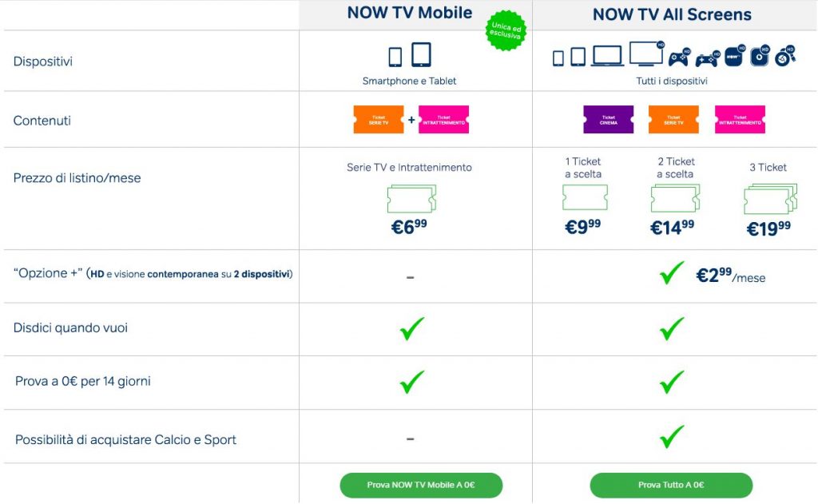This screenshot has width=818, height=504.
Task: Click the green 'Unica ed esclusiva' badge
Action: 504,31
